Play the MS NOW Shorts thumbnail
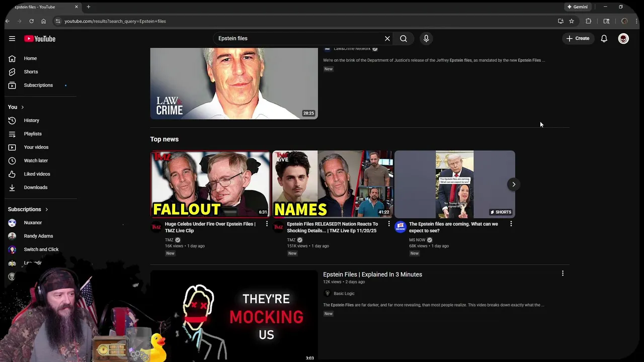The image size is (644, 362). point(455,184)
